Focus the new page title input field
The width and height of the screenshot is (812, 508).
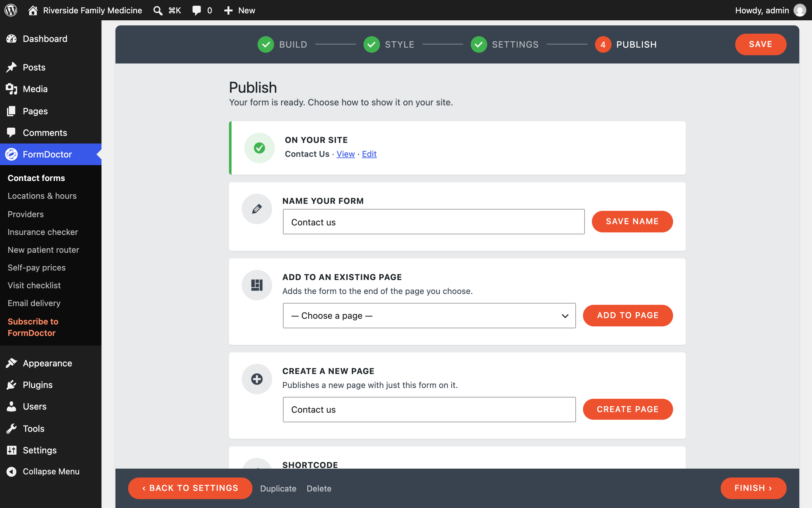pos(429,410)
